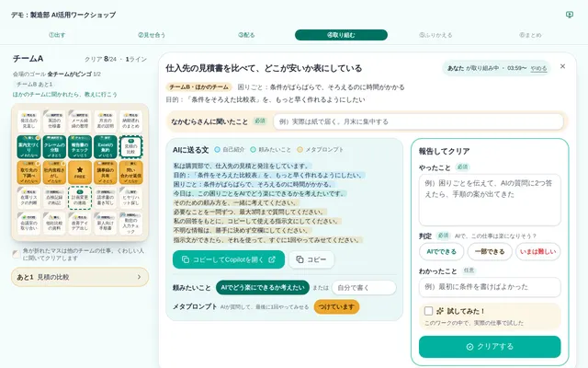Open the 発注点の見直し bingo cell
The width and height of the screenshot is (588, 368).
(28, 121)
